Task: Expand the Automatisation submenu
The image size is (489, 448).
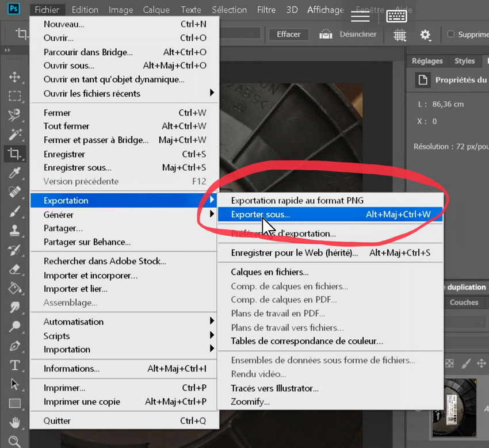Action: (124, 321)
